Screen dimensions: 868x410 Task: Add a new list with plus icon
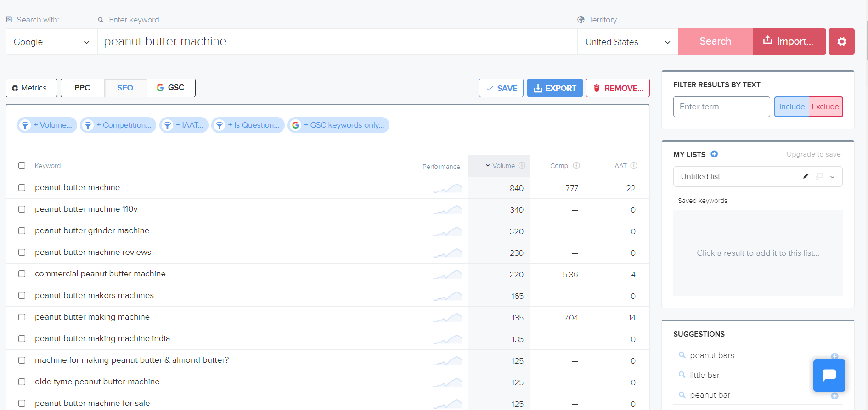pyautogui.click(x=714, y=154)
